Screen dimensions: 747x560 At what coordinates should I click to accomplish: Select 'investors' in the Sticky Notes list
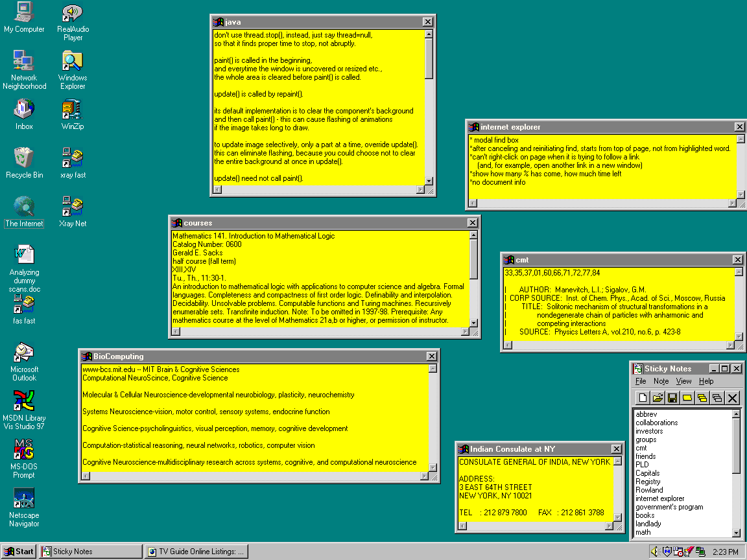click(649, 431)
